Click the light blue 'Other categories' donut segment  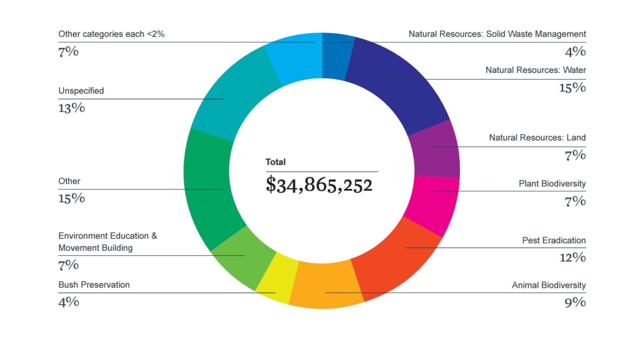pos(296,58)
